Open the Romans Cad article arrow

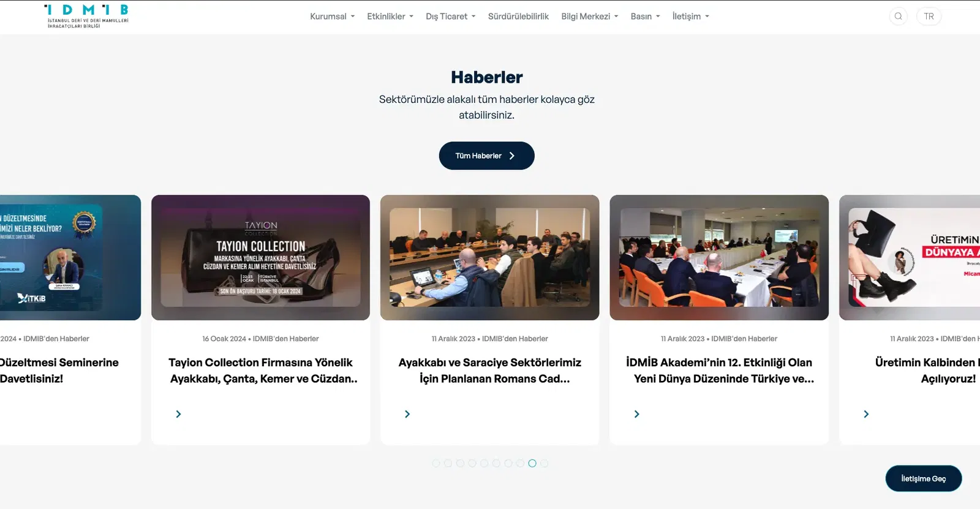click(407, 414)
